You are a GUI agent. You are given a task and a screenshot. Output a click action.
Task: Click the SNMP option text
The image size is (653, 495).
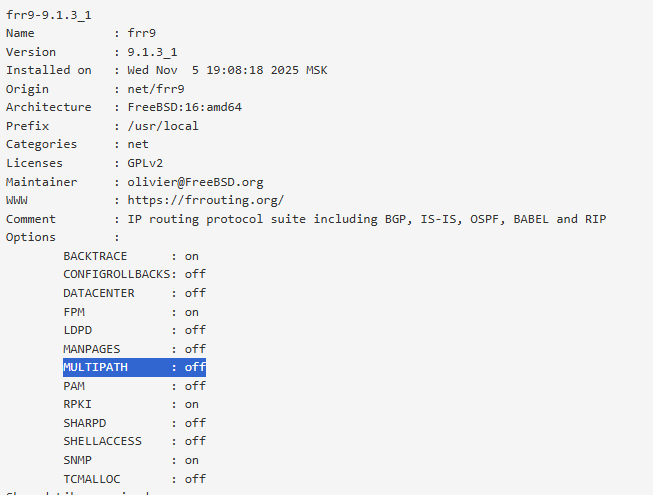coord(78,460)
